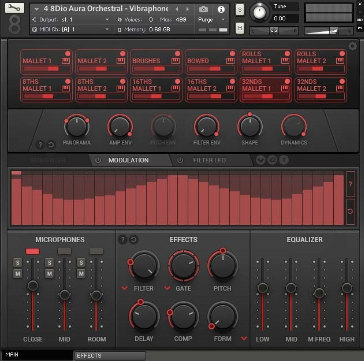Select the MALLET 1 articulation
Image resolution: width=364 pixels, height=361 pixels.
[46, 62]
